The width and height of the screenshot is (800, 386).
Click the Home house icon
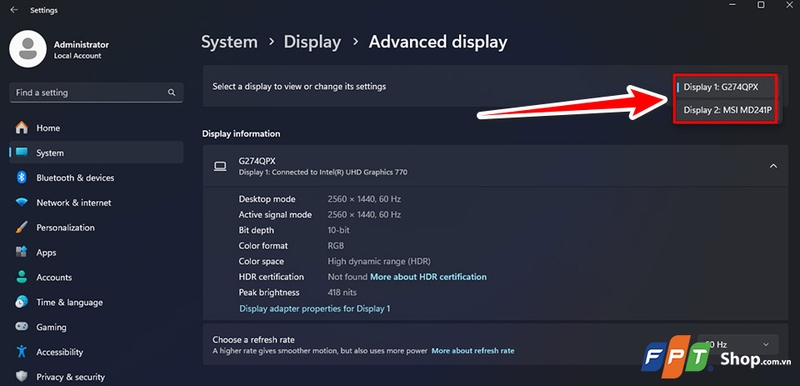pos(21,128)
